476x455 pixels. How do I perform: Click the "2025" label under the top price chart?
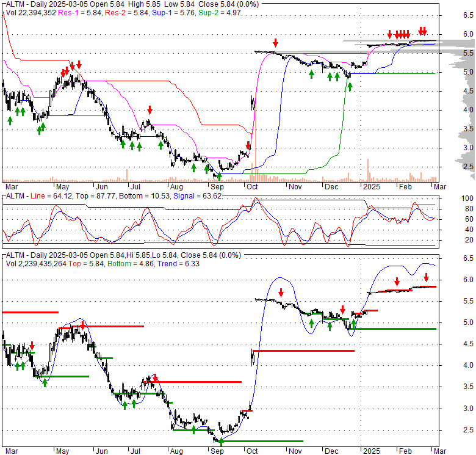point(372,186)
